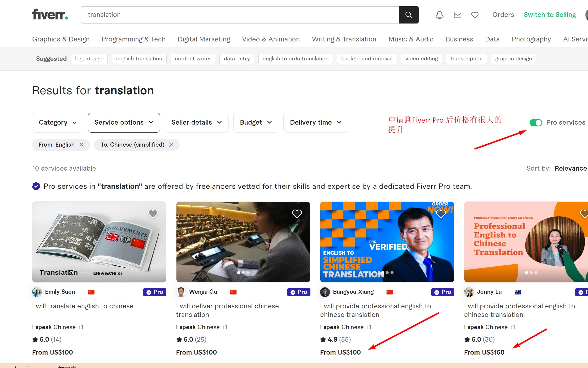
Task: Open Sort by Relevance selector
Action: pyautogui.click(x=570, y=168)
